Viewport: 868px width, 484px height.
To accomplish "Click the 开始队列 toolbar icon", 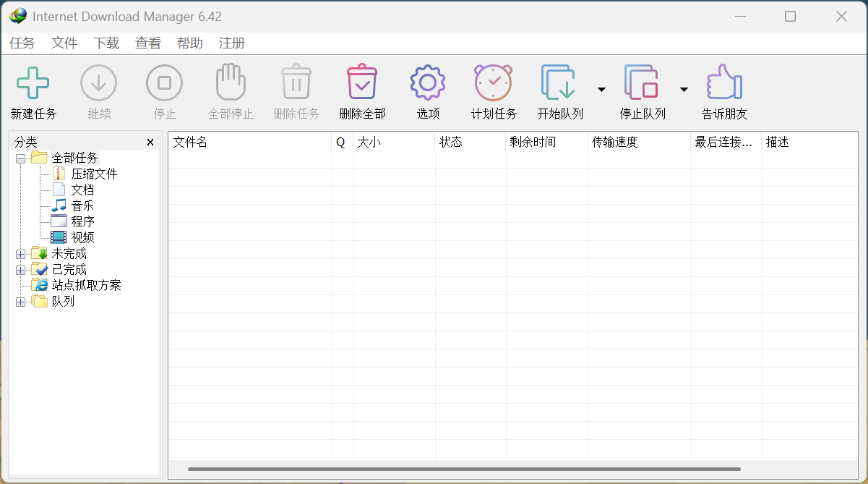I will pos(559,82).
